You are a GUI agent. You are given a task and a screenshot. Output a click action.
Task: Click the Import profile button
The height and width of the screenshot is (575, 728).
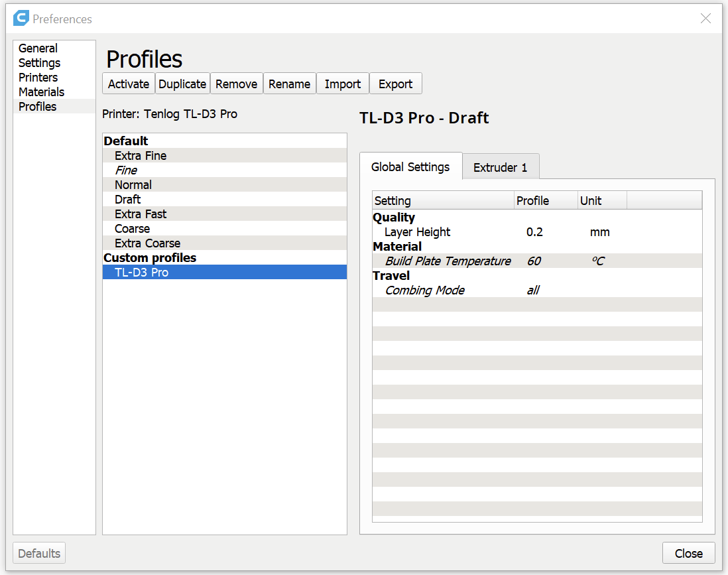click(x=343, y=84)
